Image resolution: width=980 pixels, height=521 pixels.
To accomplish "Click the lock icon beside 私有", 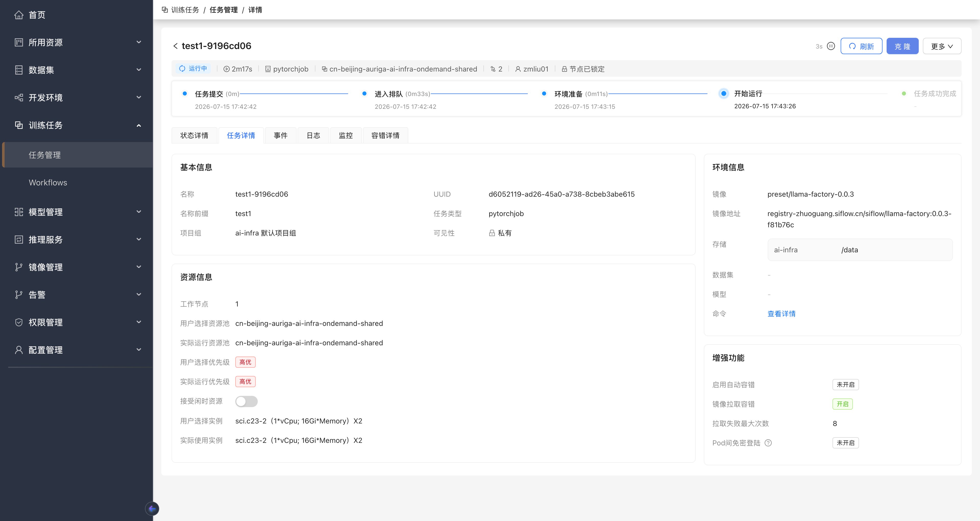I will coord(492,233).
